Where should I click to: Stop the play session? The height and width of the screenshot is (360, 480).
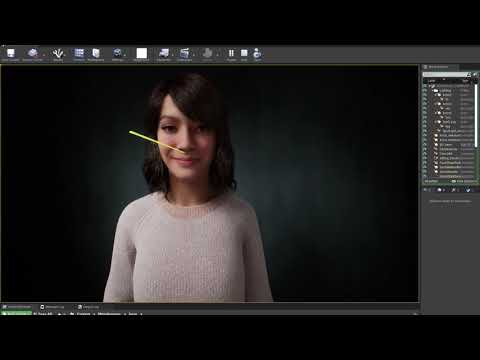(244, 54)
